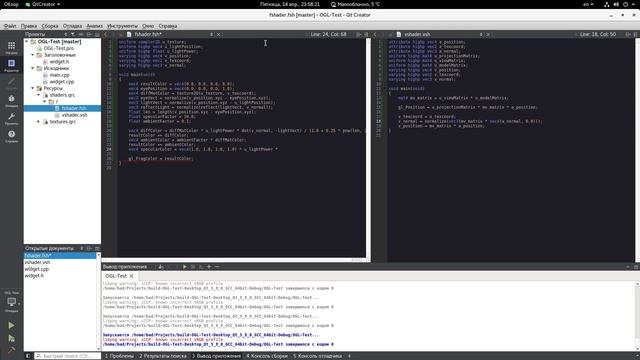Zoom in application output text
Screen dimensions: 640x360
tap(209, 267)
